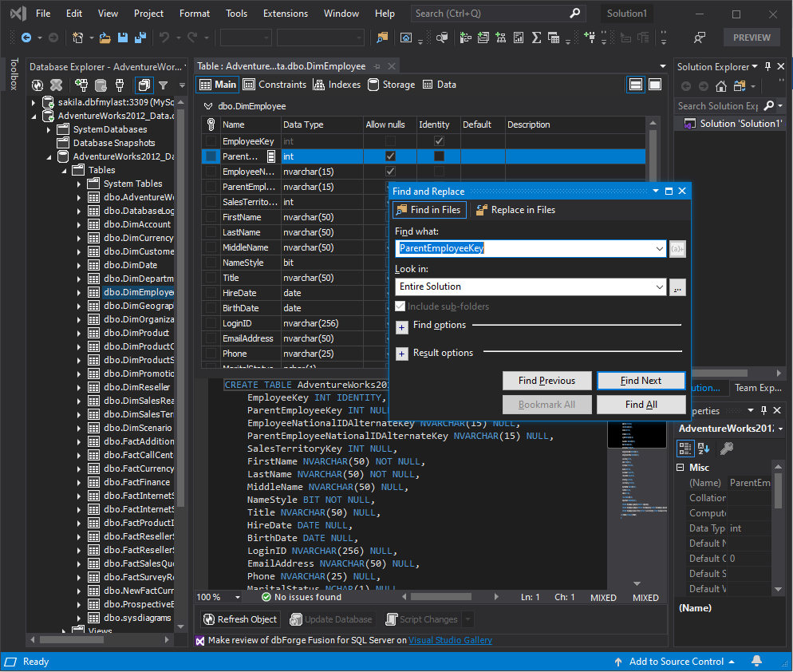The height and width of the screenshot is (672, 793).
Task: Click the Categorized view icon in Properties
Action: (685, 449)
